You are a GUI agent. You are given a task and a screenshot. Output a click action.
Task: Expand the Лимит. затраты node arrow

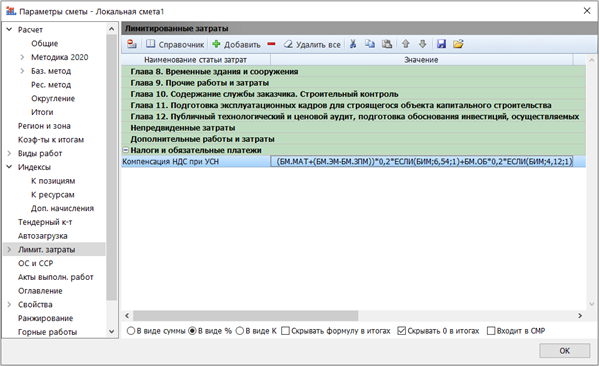pyautogui.click(x=10, y=249)
